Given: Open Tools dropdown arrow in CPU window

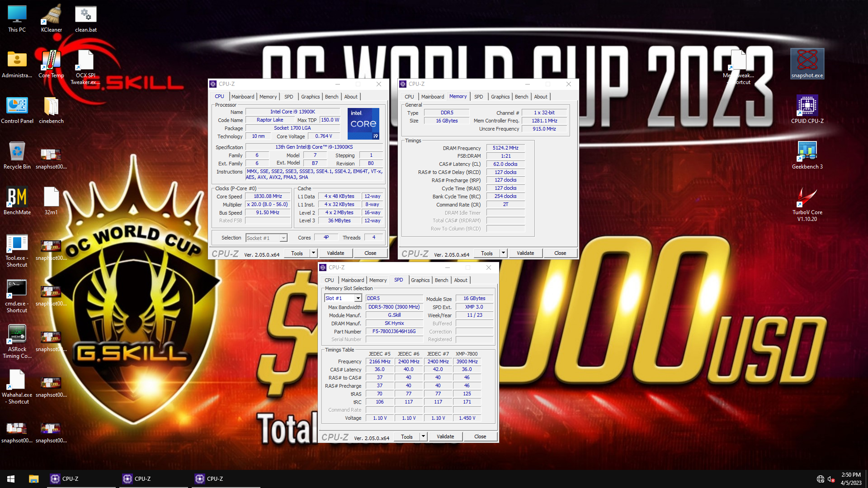Looking at the screenshot, I should (313, 253).
